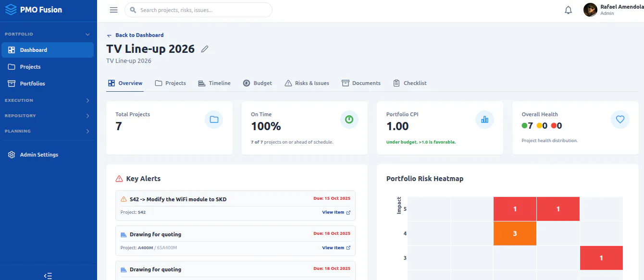Click the Total Projects folder icon

(214, 120)
